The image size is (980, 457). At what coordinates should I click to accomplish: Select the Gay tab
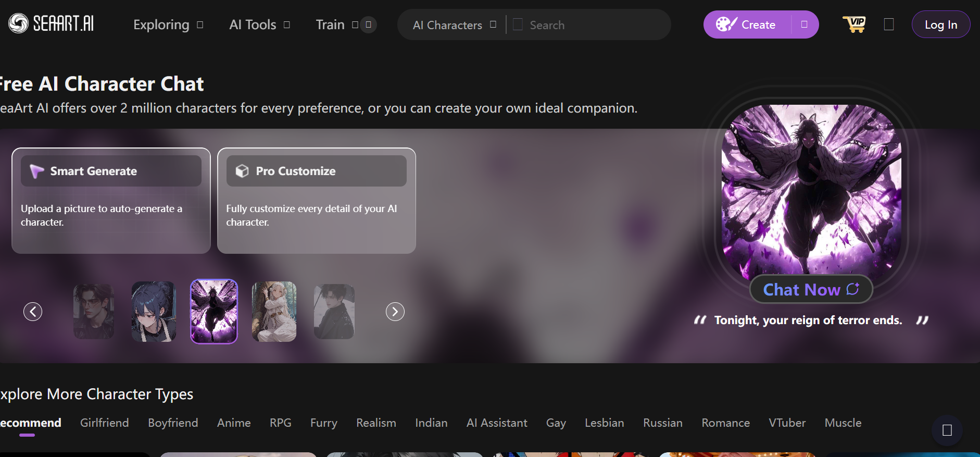pyautogui.click(x=556, y=423)
